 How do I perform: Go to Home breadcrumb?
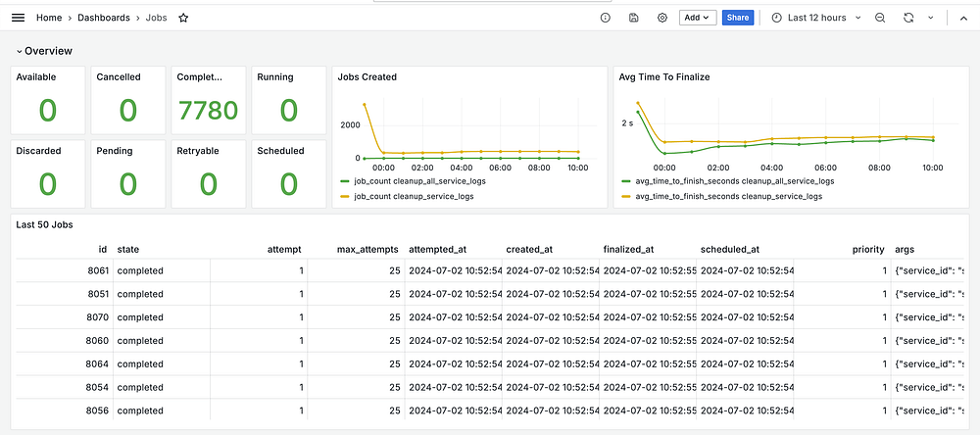coord(49,18)
